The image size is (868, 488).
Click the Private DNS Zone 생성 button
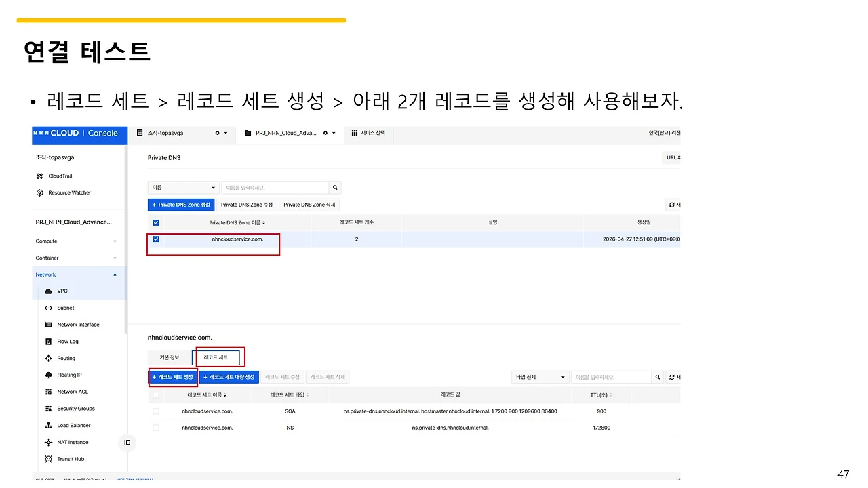pyautogui.click(x=180, y=205)
